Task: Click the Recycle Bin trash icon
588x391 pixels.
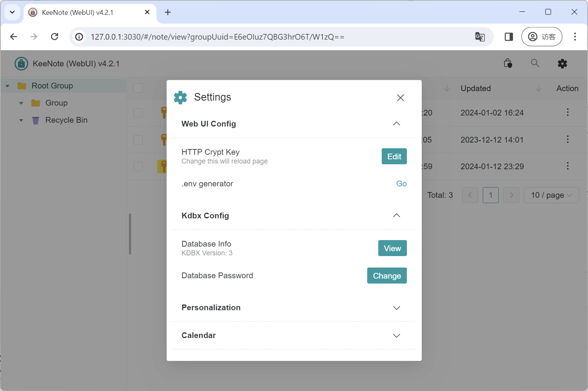Action: click(35, 120)
